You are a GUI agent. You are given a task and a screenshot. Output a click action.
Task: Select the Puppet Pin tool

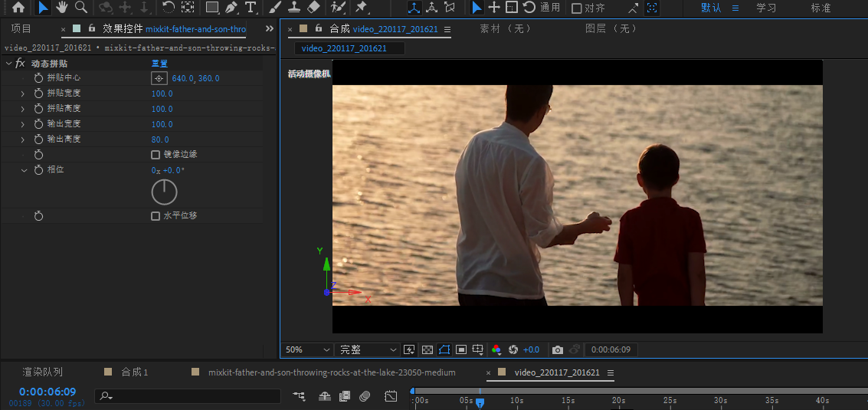click(x=361, y=7)
